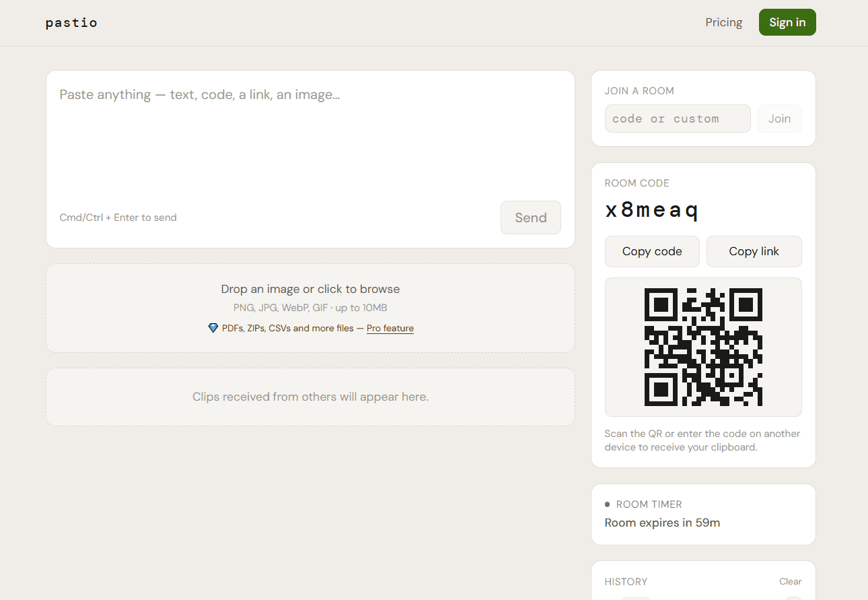Click the Send button
This screenshot has height=600, width=868.
[x=531, y=218]
